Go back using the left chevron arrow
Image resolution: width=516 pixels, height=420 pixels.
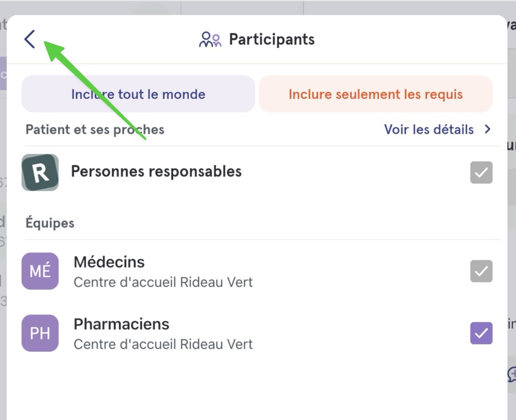[30, 39]
